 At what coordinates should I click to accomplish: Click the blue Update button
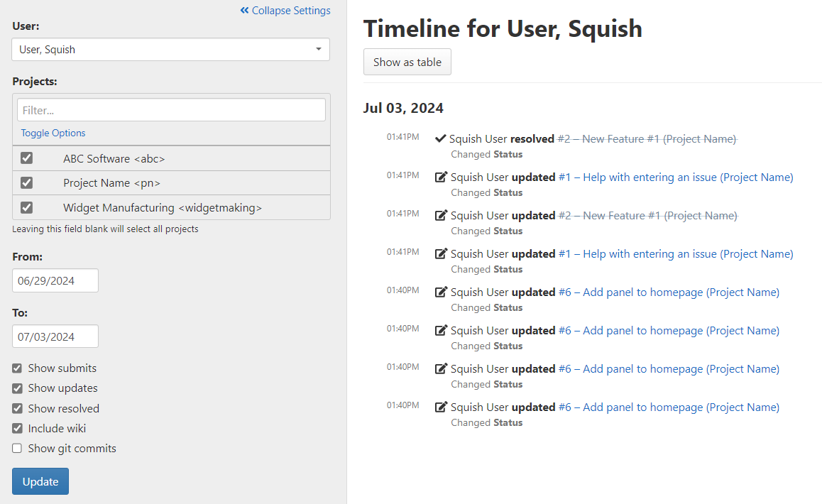click(40, 481)
